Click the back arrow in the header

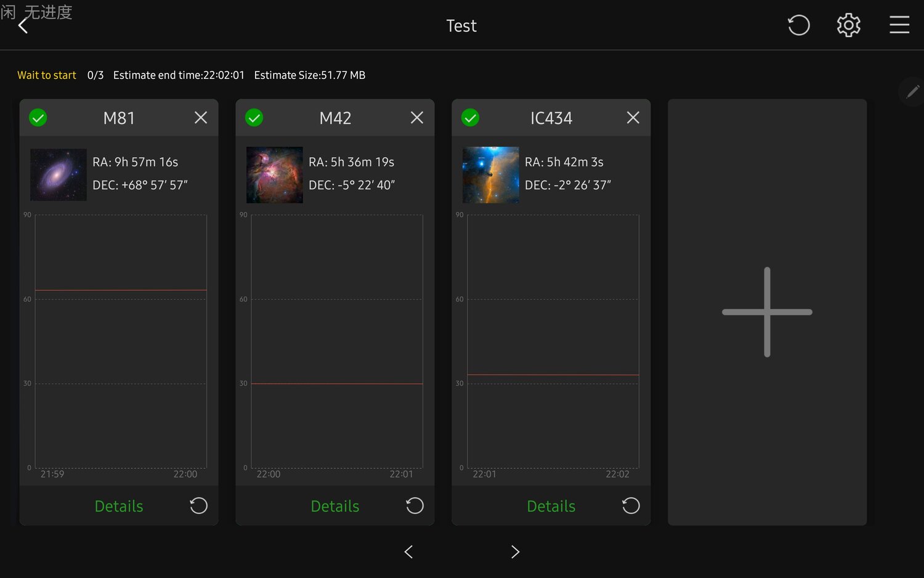23,26
